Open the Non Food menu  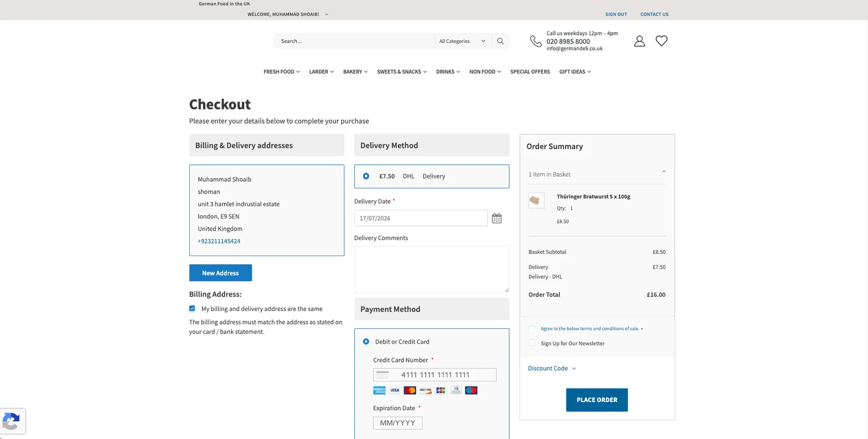click(485, 72)
